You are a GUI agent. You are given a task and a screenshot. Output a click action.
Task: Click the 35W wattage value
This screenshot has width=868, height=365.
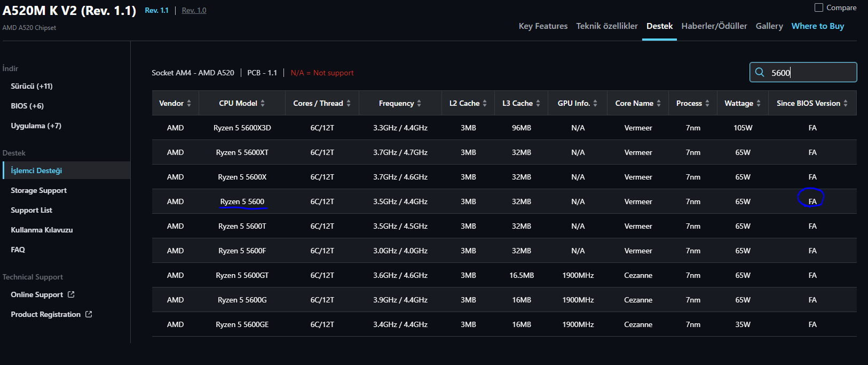click(743, 324)
